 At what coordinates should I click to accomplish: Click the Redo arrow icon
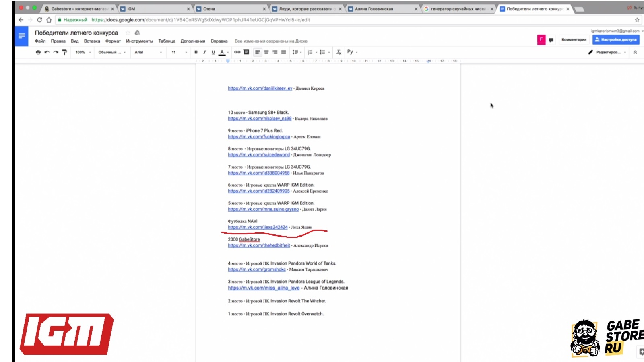click(56, 52)
